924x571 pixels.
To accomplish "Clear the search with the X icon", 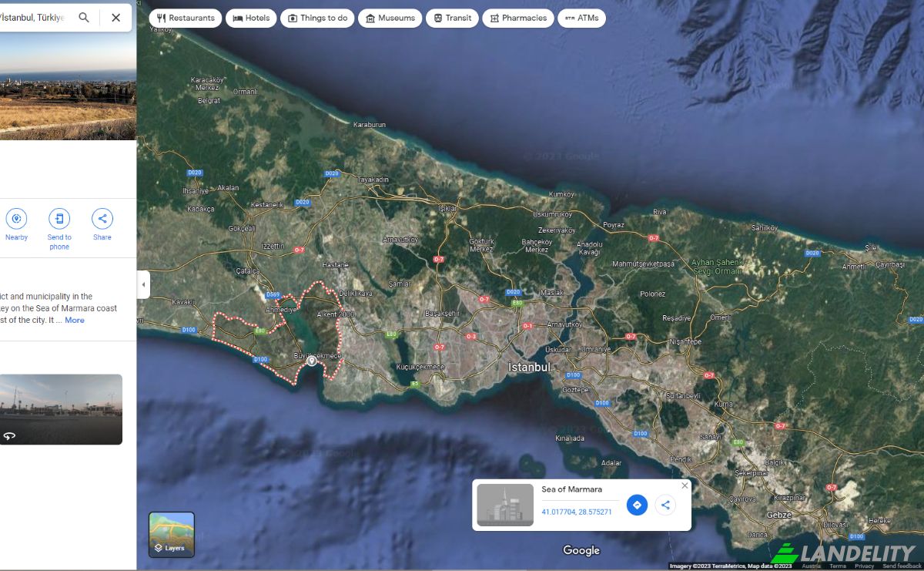I will point(115,18).
